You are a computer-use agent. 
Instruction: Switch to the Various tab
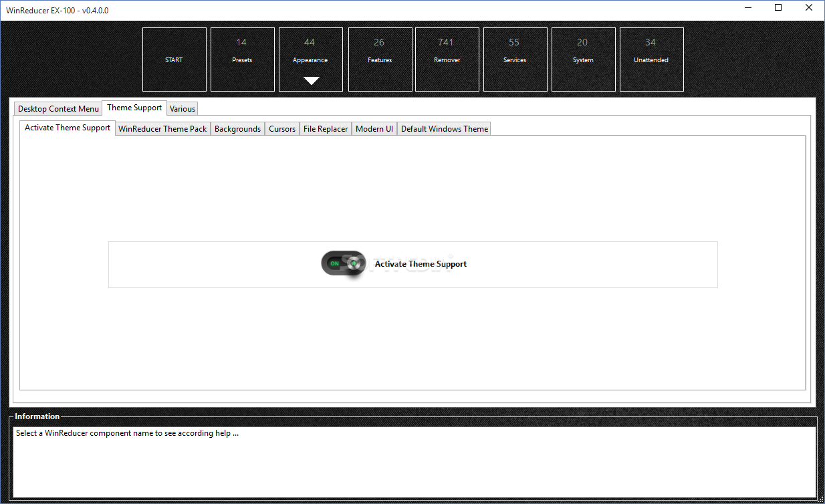(183, 109)
